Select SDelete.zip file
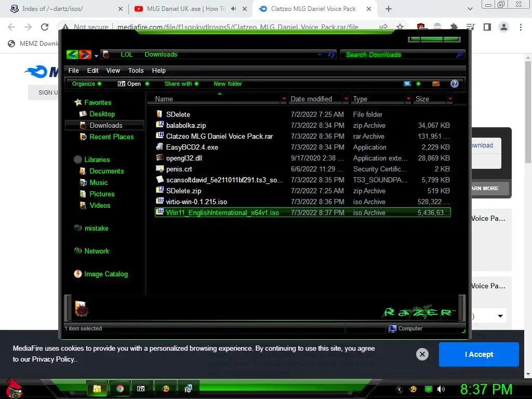The image size is (532, 399). click(x=183, y=191)
